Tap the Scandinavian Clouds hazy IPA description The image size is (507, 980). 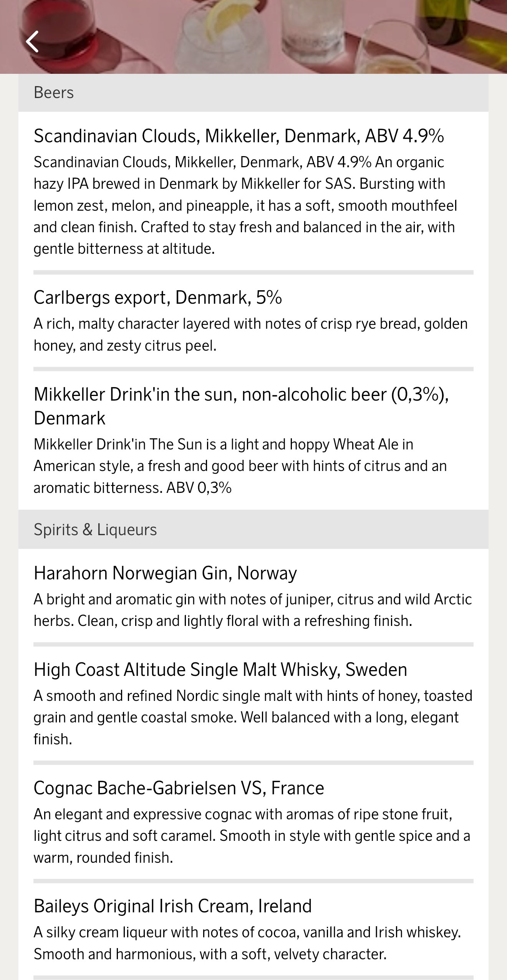click(x=245, y=205)
